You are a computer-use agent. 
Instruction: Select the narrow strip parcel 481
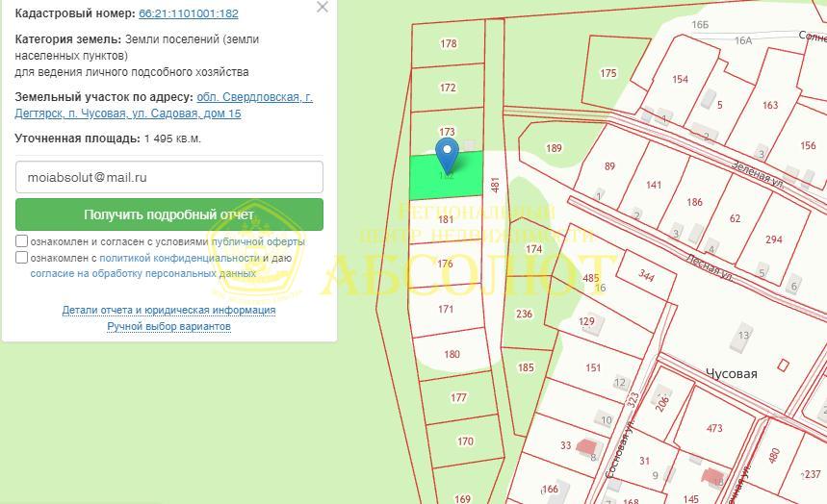(495, 185)
